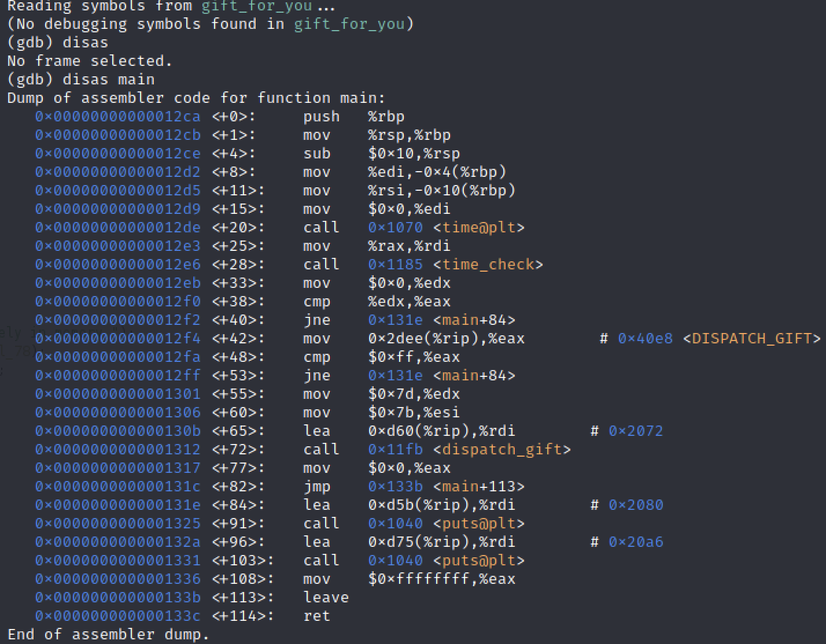
Task: Click the '<dispatch_gift>' symbol
Action: (x=502, y=449)
